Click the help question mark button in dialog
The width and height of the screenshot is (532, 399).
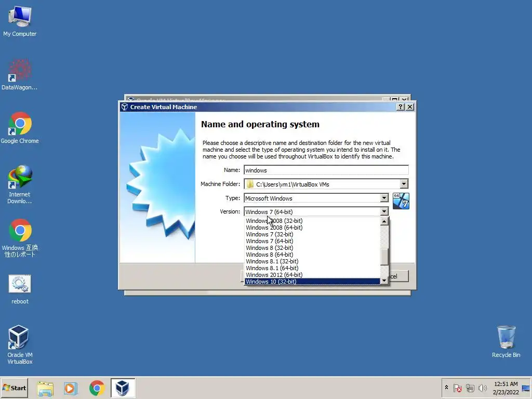coord(401,107)
